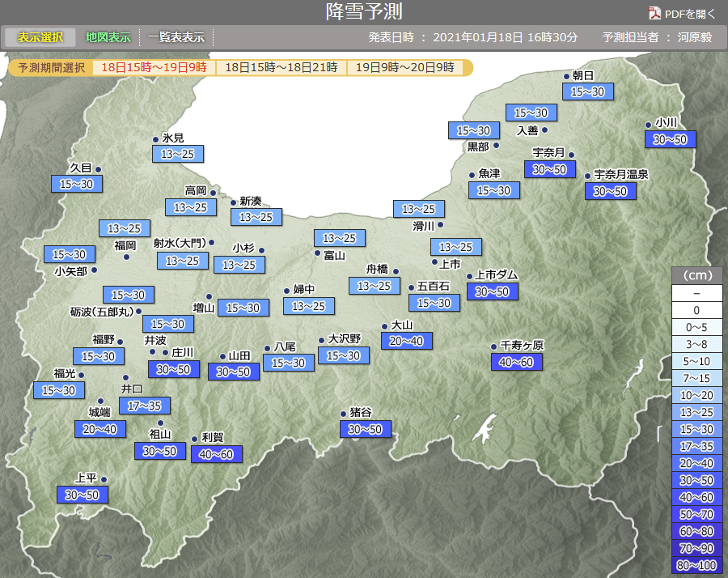
Task: Select forecast period 19日9時～20日9時
Action: [405, 67]
